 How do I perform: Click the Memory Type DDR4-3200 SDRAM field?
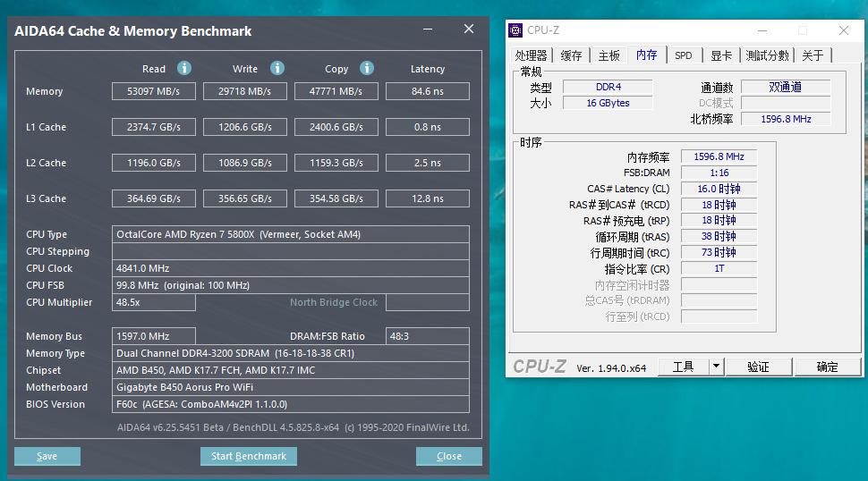[291, 353]
